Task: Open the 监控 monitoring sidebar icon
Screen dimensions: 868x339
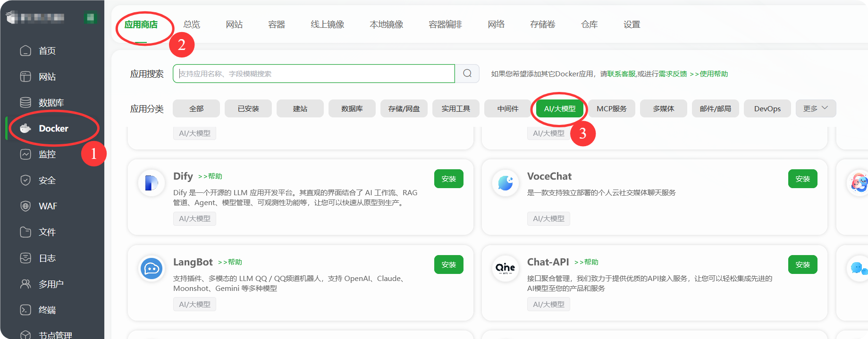Action: (25, 154)
